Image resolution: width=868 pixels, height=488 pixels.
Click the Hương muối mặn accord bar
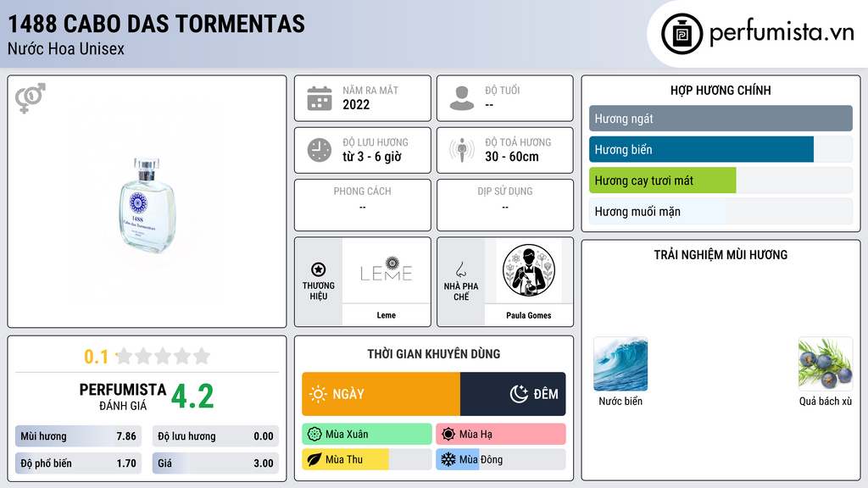click(x=721, y=211)
